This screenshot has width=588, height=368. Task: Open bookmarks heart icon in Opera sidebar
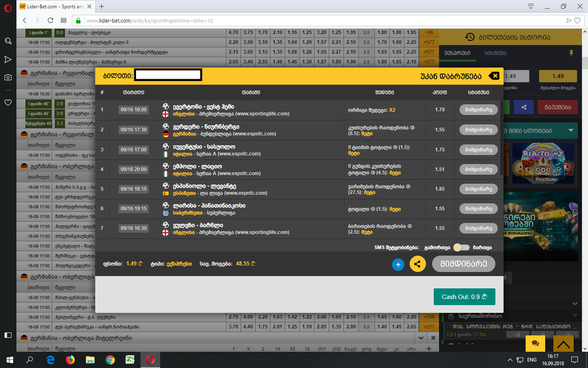click(x=8, y=102)
